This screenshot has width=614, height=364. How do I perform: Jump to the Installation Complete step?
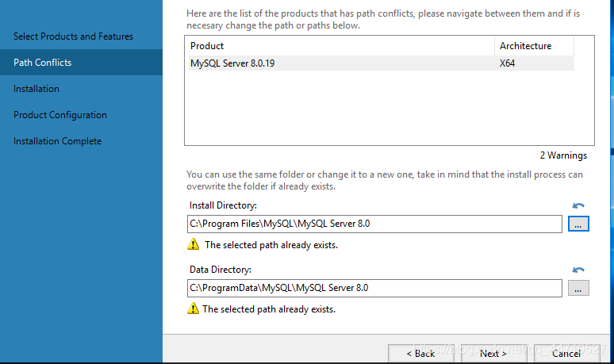[58, 141]
